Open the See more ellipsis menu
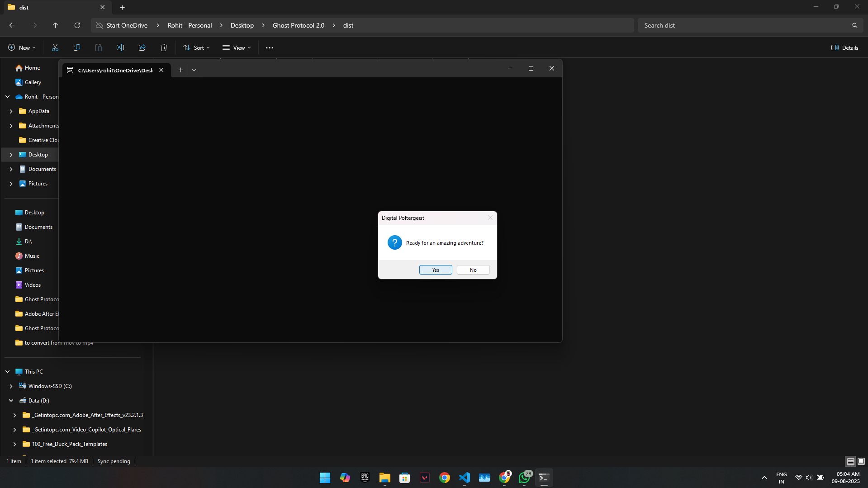 tap(270, 47)
